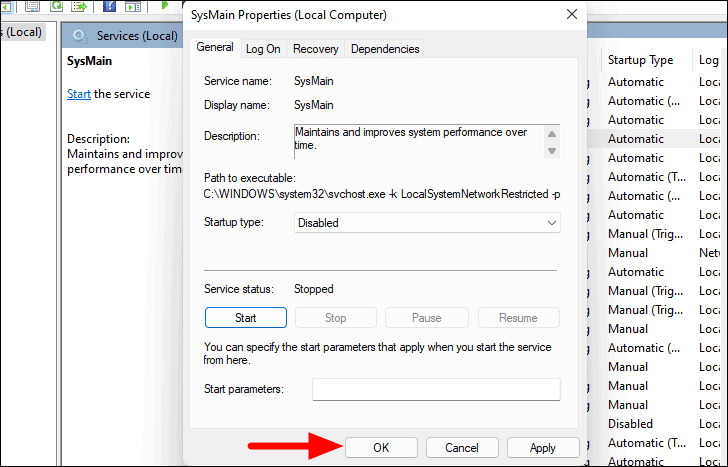Click the Export List toolbar icon
The image size is (728, 467).
79,6
